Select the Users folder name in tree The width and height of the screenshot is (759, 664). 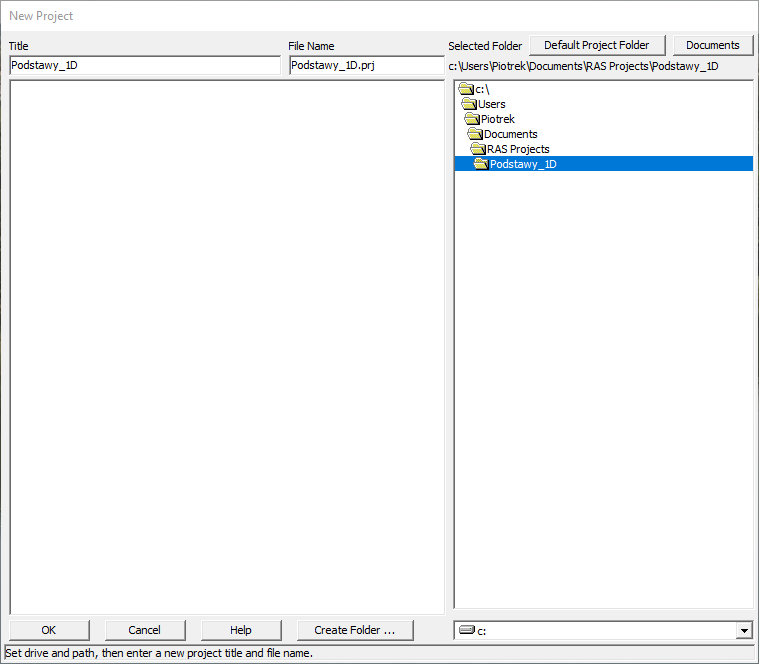pos(492,104)
